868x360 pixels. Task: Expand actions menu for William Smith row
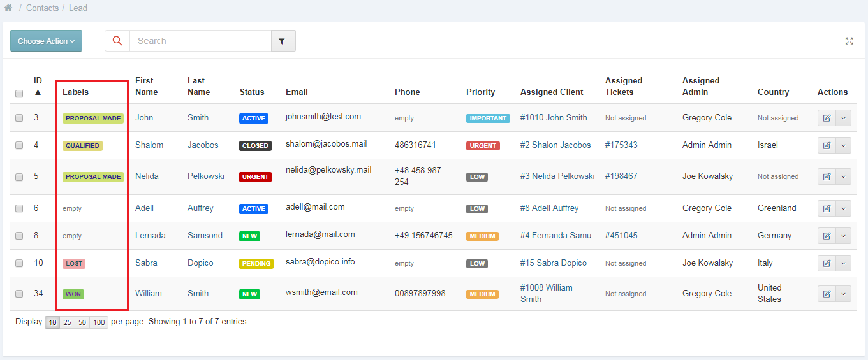[843, 294]
